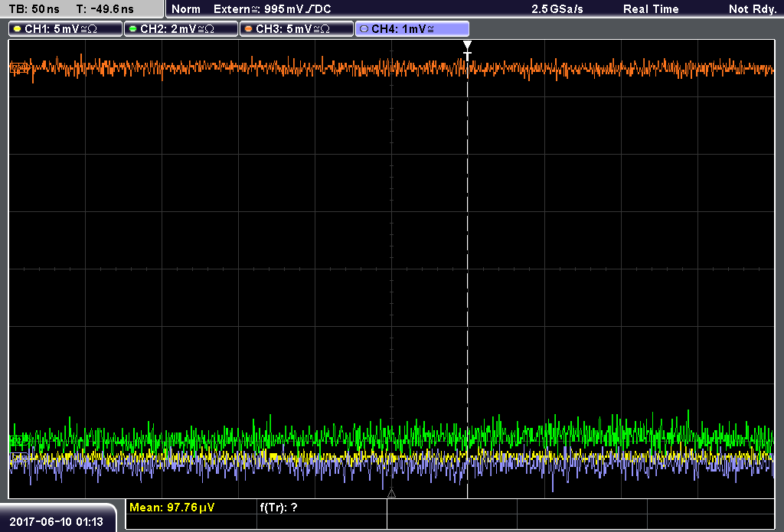Click the Mean: 97.76 µV measurement

(172, 508)
